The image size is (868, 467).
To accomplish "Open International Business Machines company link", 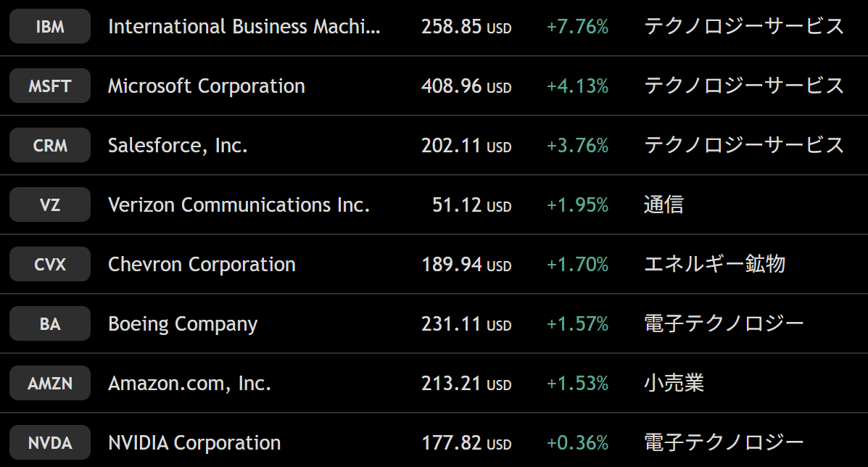I will coord(244,27).
